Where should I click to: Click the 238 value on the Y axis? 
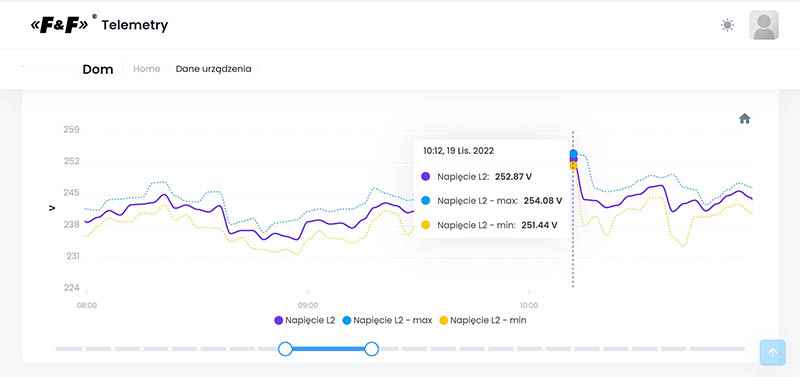pyautogui.click(x=71, y=224)
